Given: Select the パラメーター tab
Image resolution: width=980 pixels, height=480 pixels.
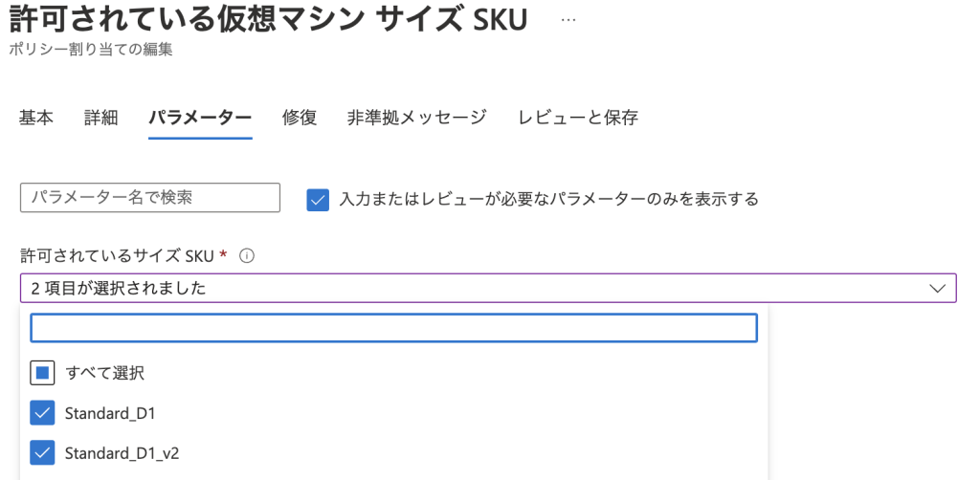Looking at the screenshot, I should (x=200, y=118).
